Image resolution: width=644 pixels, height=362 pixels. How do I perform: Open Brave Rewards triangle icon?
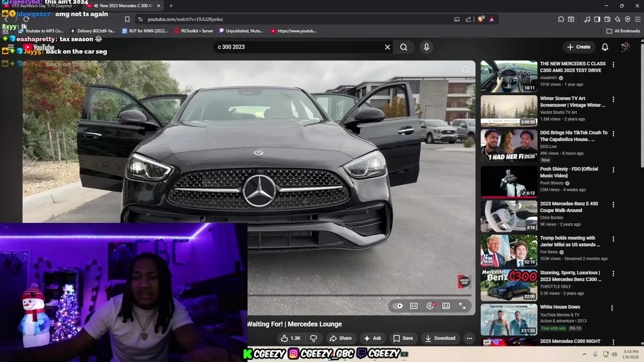coord(492,19)
